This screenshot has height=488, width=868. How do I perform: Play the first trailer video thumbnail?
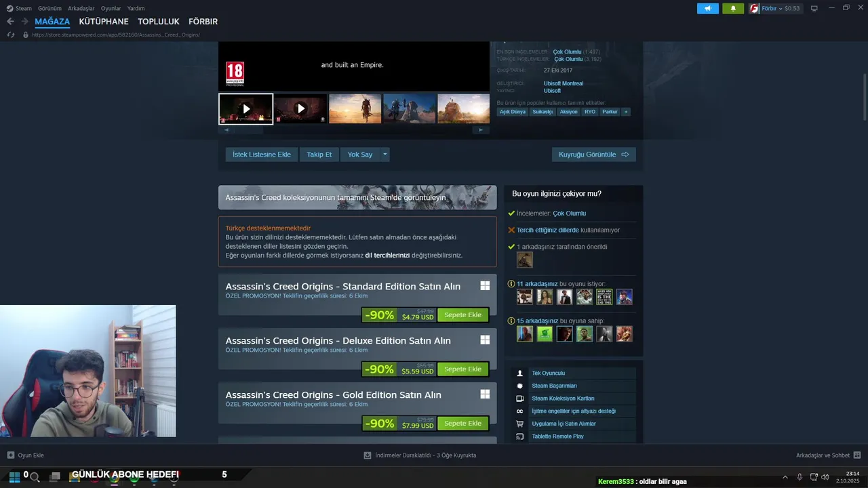point(245,108)
